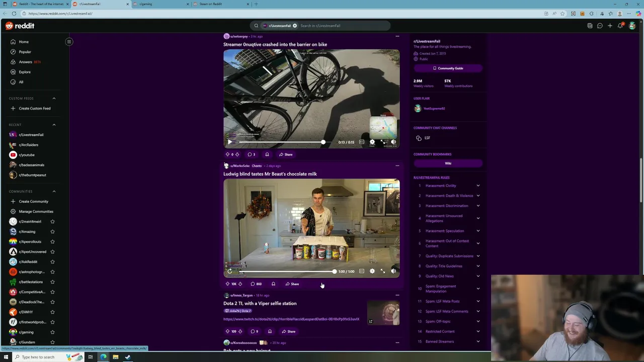Open Dota 2 post thumbnail

383,313
